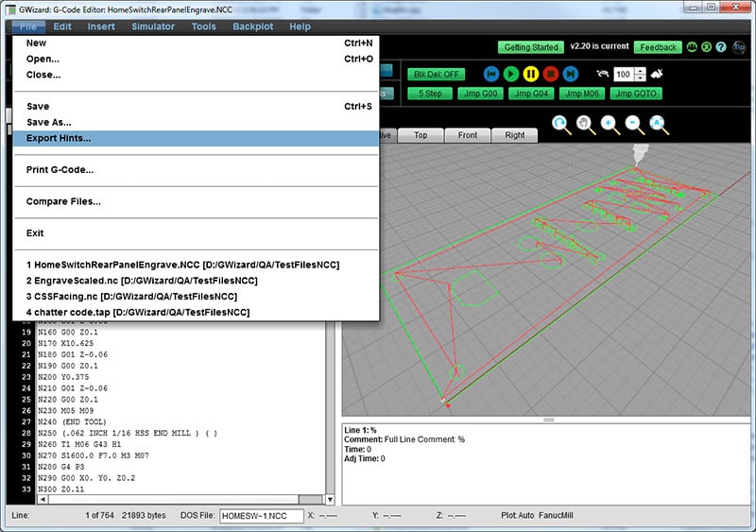Screen dimensions: 756x532
Task: Click the turtle slow speed icon
Action: (602, 74)
